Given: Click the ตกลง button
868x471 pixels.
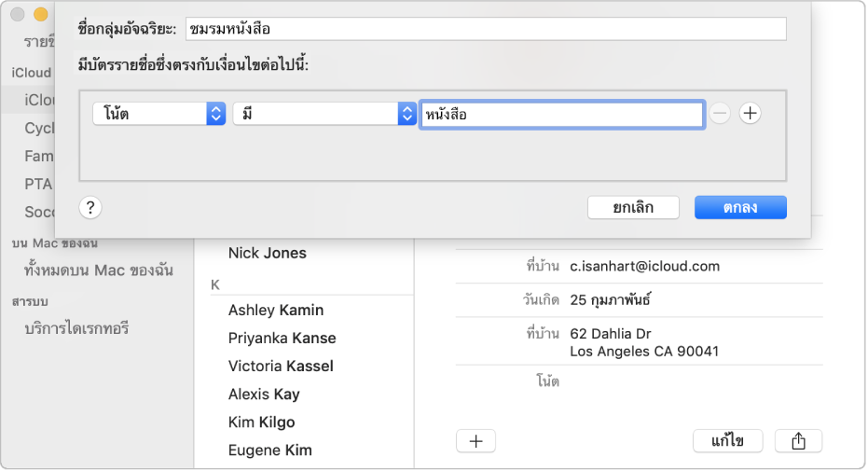Looking at the screenshot, I should pos(740,208).
